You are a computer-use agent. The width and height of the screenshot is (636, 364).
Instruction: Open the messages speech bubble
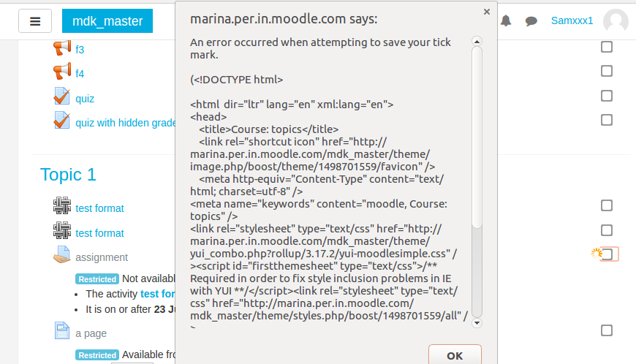(531, 20)
